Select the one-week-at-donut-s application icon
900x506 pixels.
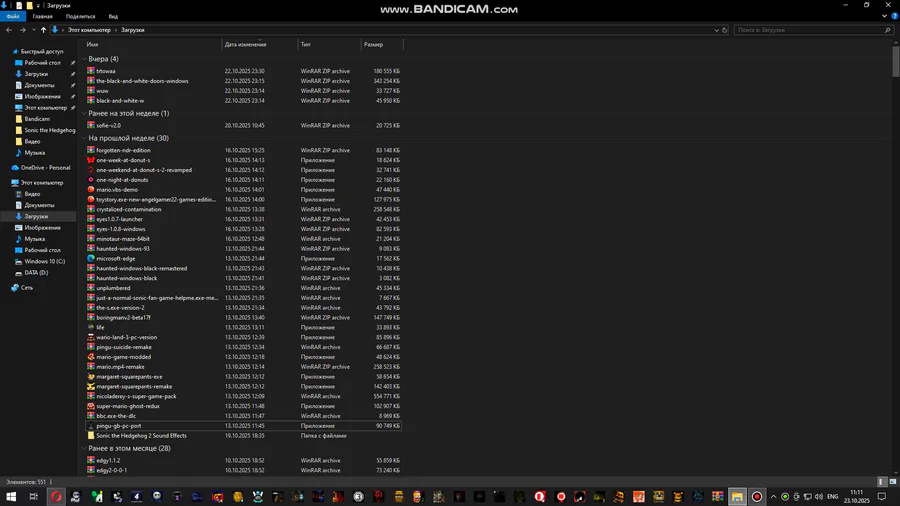pyautogui.click(x=91, y=160)
